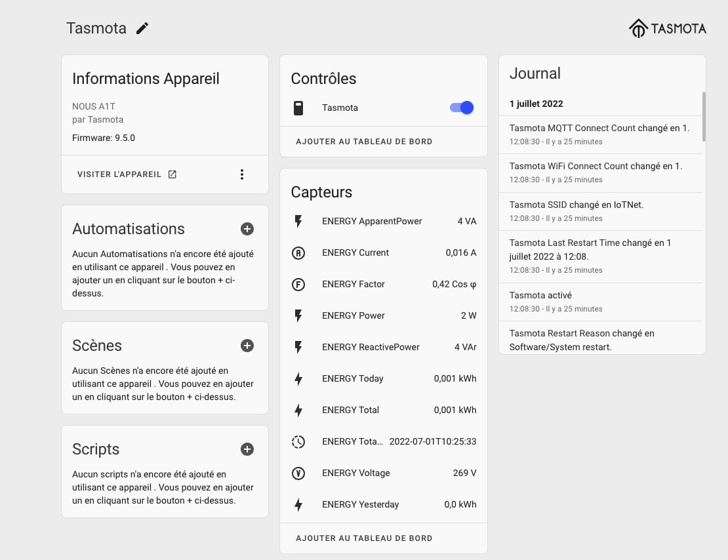
Task: Click the ENERGY Today lightning icon
Action: [x=298, y=378]
